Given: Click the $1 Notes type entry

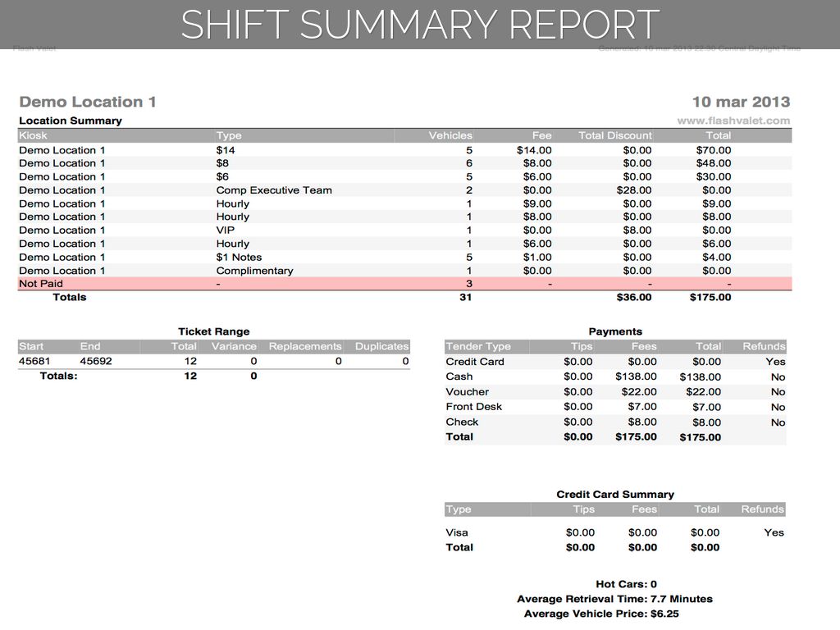Looking at the screenshot, I should coord(239,258).
